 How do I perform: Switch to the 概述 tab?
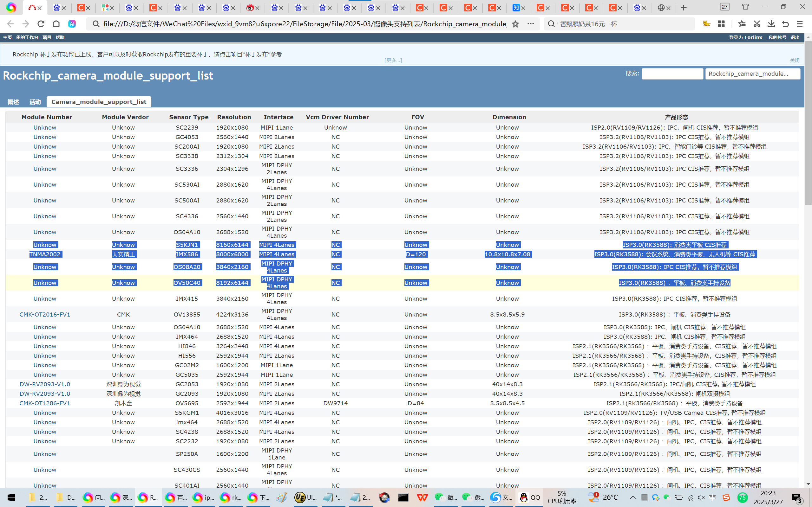[13, 102]
